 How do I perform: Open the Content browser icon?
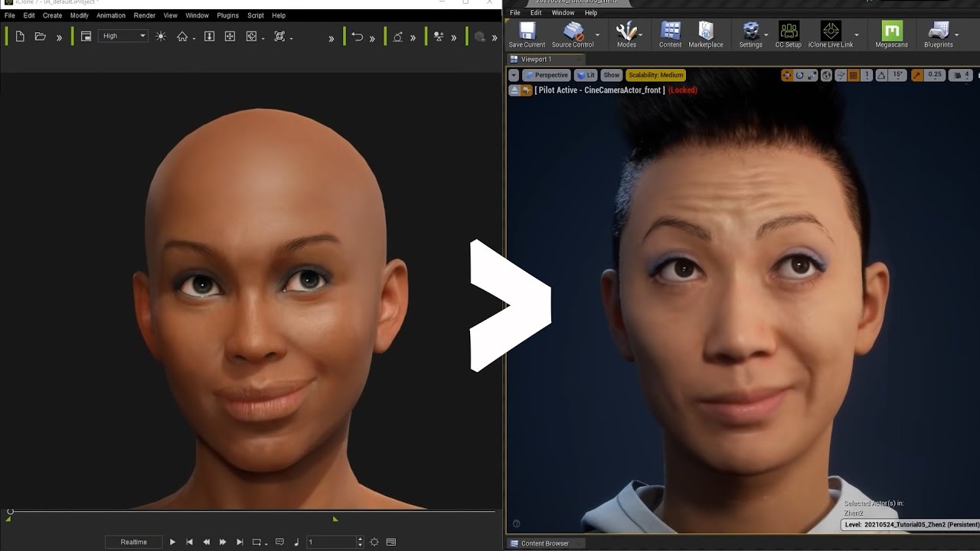(670, 35)
